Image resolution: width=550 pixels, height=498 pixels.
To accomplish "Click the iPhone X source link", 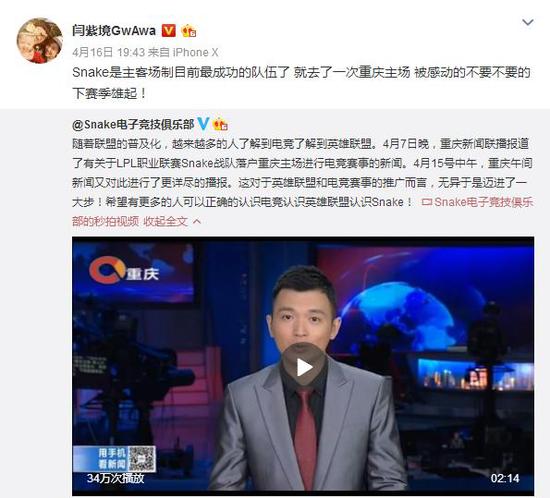I will [x=196, y=53].
